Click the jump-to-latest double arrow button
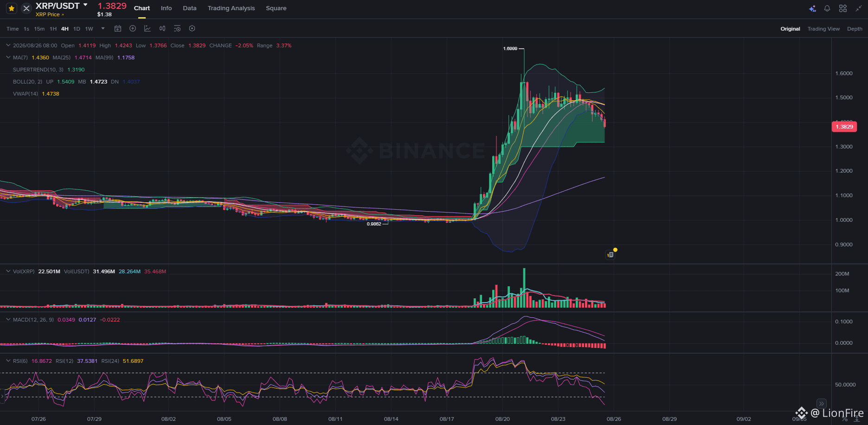868x425 pixels. [822, 403]
